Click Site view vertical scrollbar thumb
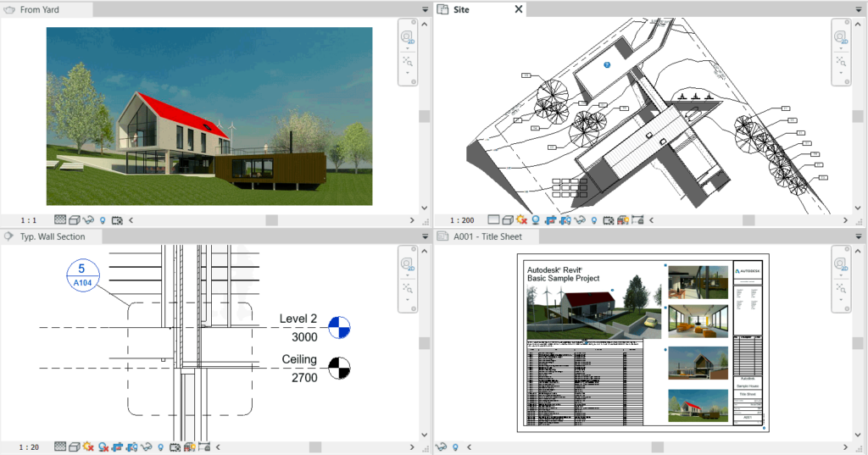This screenshot has width=868, height=455. click(858, 116)
